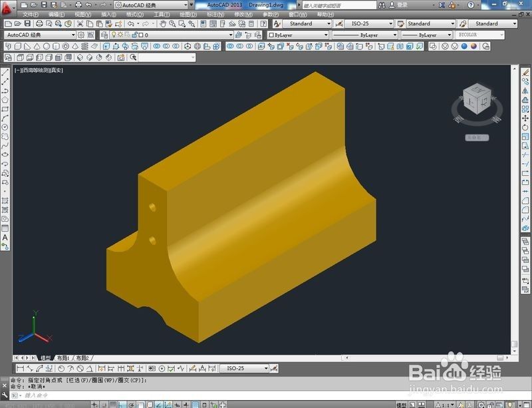Click the Move tool in modify toolbar
This screenshot has width=532, height=408.
pos(525,118)
